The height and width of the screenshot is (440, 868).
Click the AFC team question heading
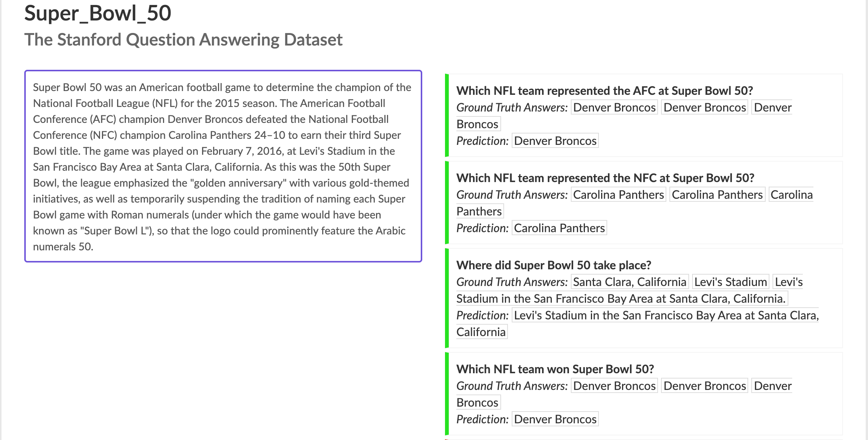coord(604,91)
